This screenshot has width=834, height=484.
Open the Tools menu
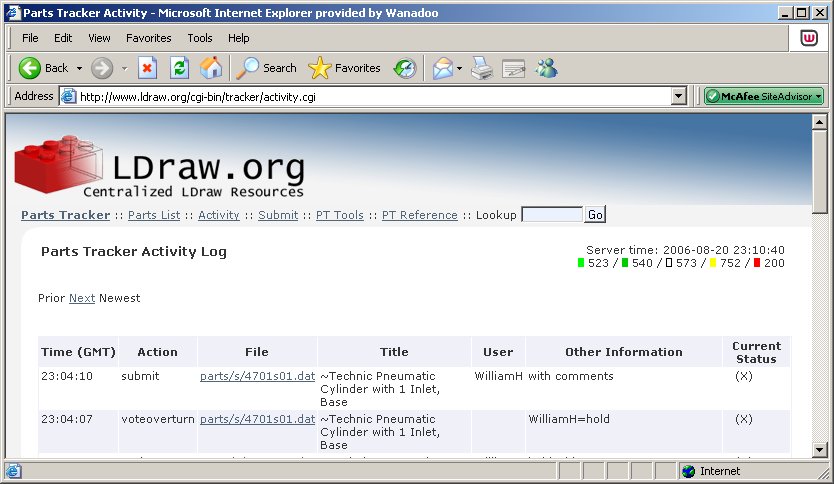pos(199,38)
